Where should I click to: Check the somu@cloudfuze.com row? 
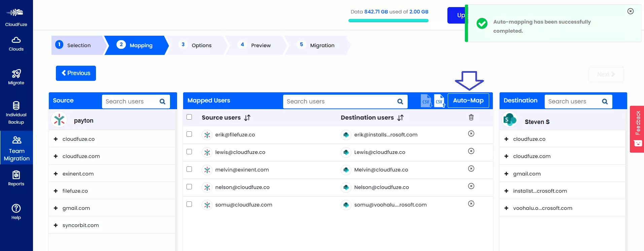pos(189,204)
